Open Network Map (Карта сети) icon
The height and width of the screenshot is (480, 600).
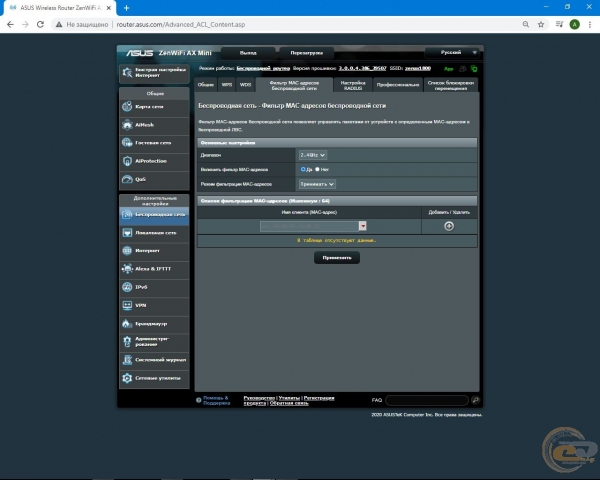point(127,106)
